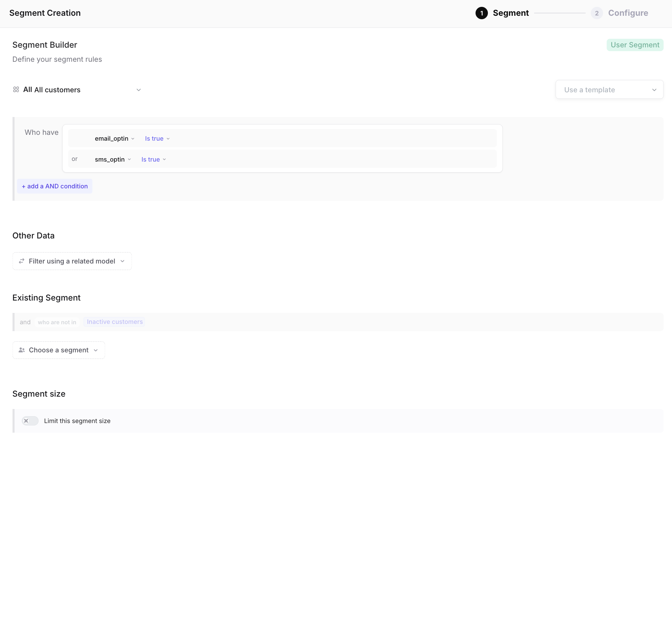This screenshot has width=672, height=632.
Task: Click the Limit this segment size label
Action: pos(77,421)
